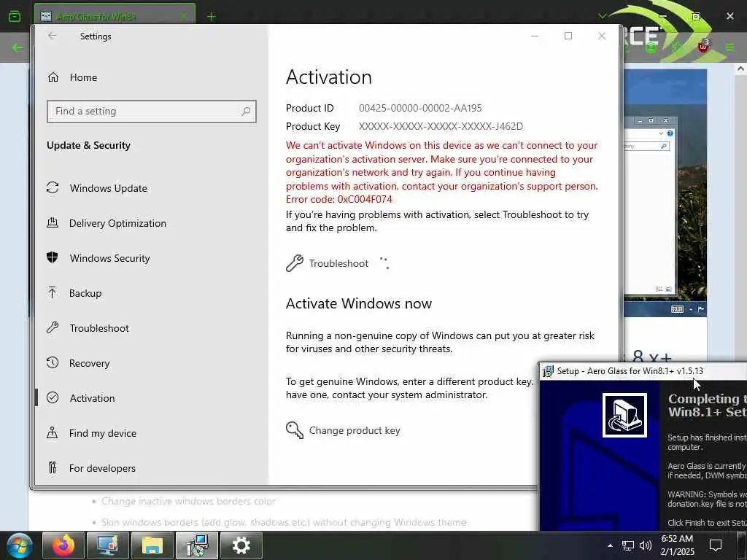
Task: Click the wrench icon beside Troubleshoot
Action: point(295,263)
